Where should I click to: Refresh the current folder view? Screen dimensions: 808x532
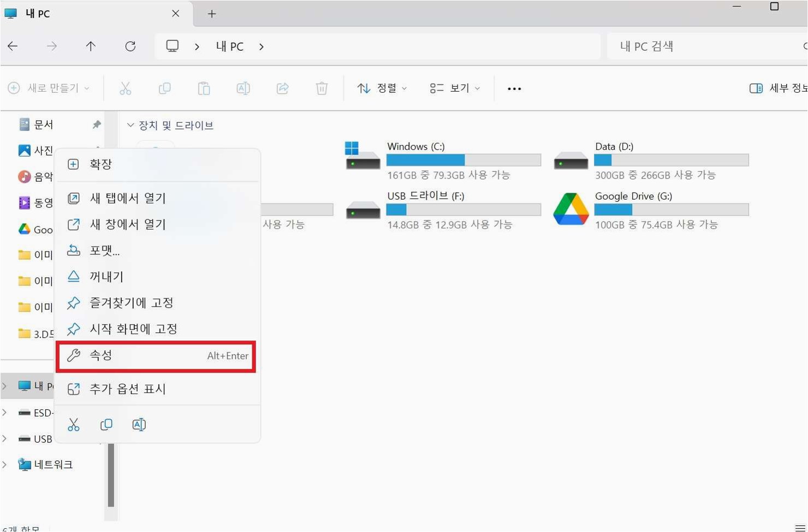130,46
